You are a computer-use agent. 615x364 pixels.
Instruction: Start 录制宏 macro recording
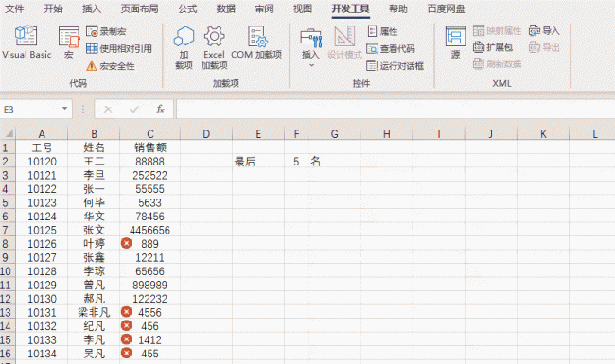click(x=106, y=31)
